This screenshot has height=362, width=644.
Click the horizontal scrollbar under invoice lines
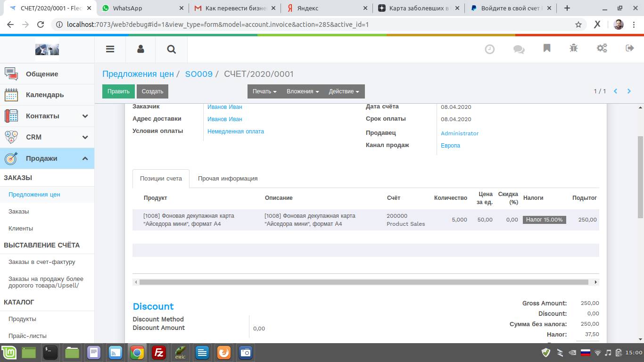pos(363,282)
